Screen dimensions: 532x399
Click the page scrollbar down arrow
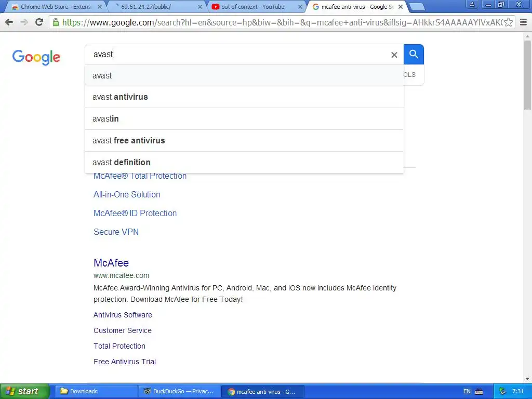coord(527,379)
